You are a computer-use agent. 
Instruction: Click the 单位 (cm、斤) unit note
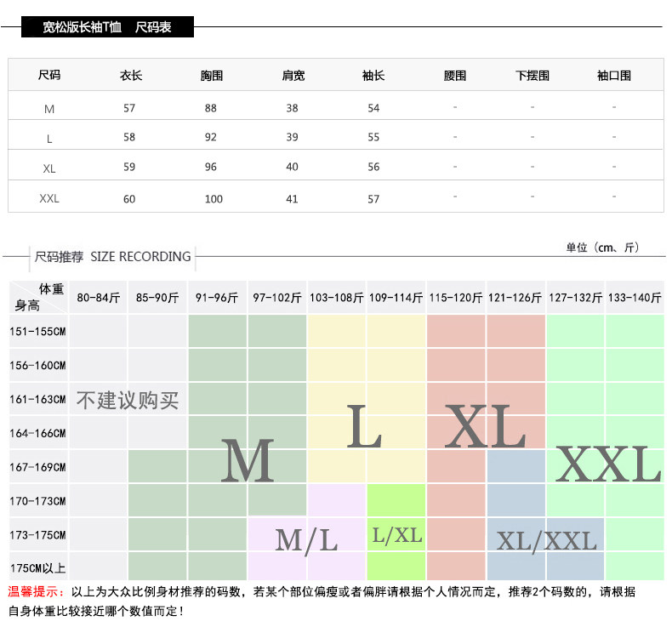(x=602, y=248)
